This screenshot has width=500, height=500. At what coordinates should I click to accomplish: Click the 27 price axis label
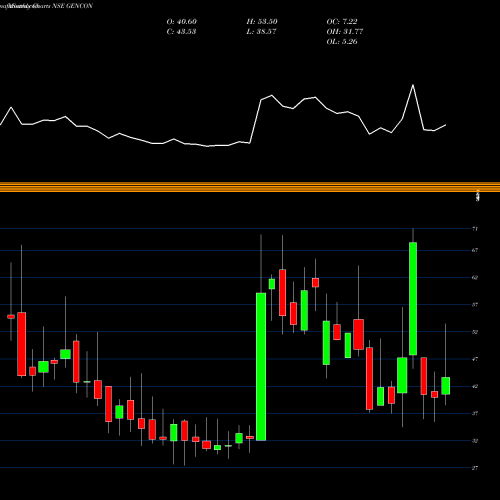click(x=475, y=468)
